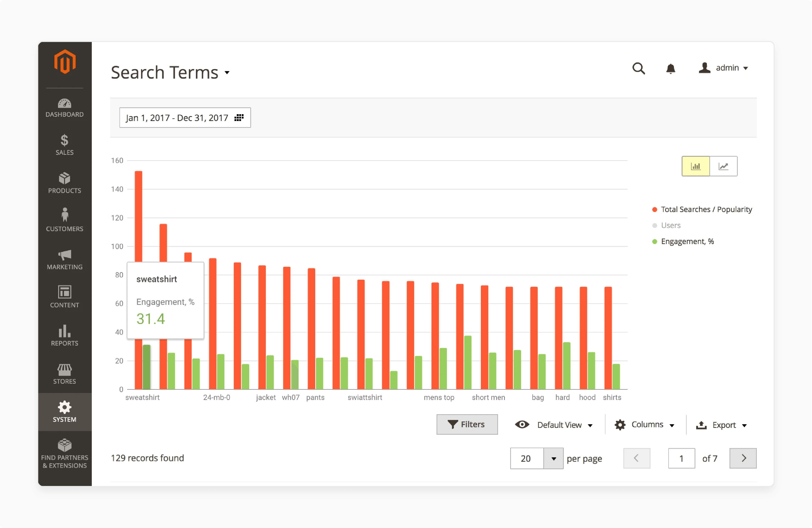Screen dimensions: 812x528
Task: Open the Content sidebar menu
Action: (65, 297)
